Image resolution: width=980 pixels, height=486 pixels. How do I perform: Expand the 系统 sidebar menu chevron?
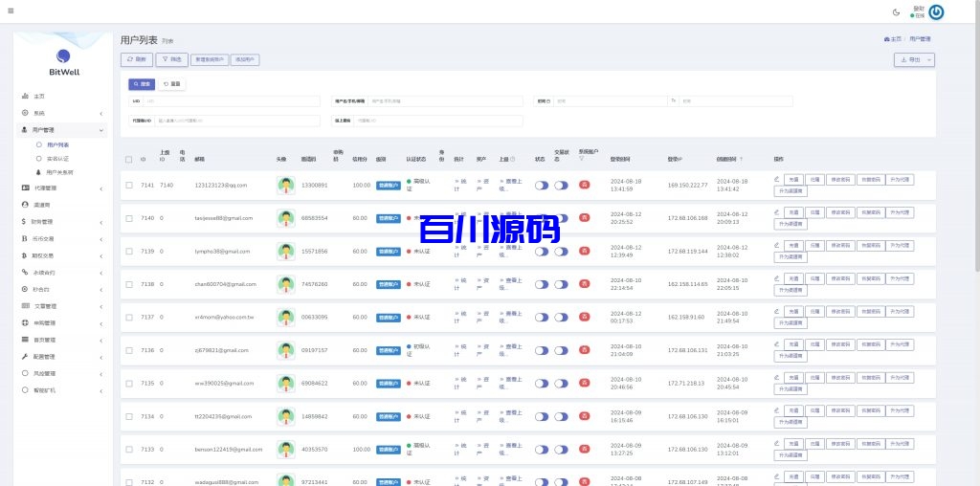coord(101,114)
